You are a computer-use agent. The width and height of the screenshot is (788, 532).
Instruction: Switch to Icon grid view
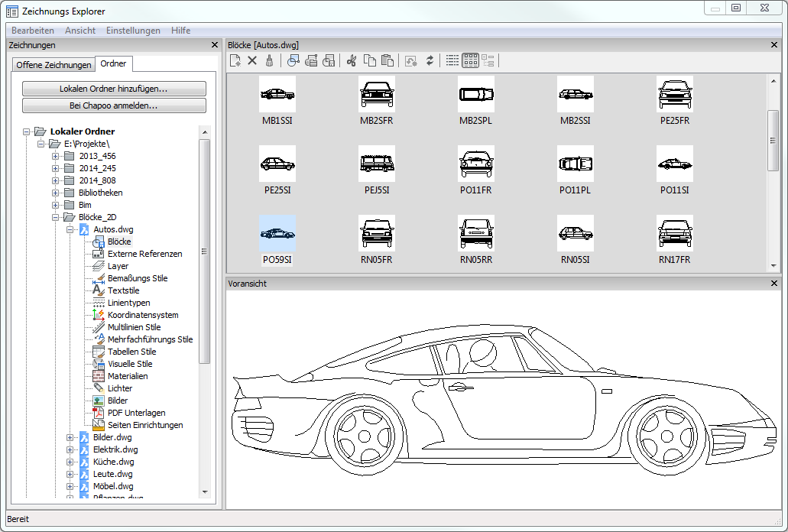(x=471, y=60)
